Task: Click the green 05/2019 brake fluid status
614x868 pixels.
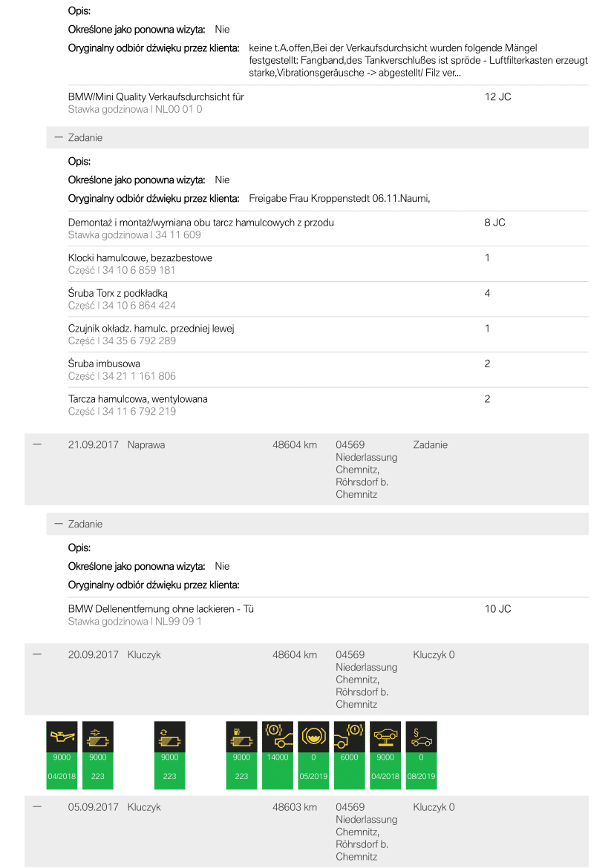Action: click(313, 776)
